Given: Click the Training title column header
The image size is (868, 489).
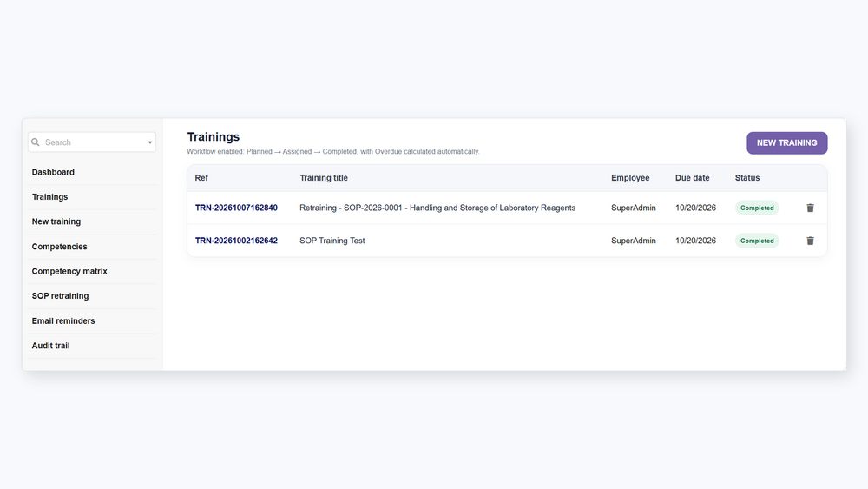Looking at the screenshot, I should (324, 178).
